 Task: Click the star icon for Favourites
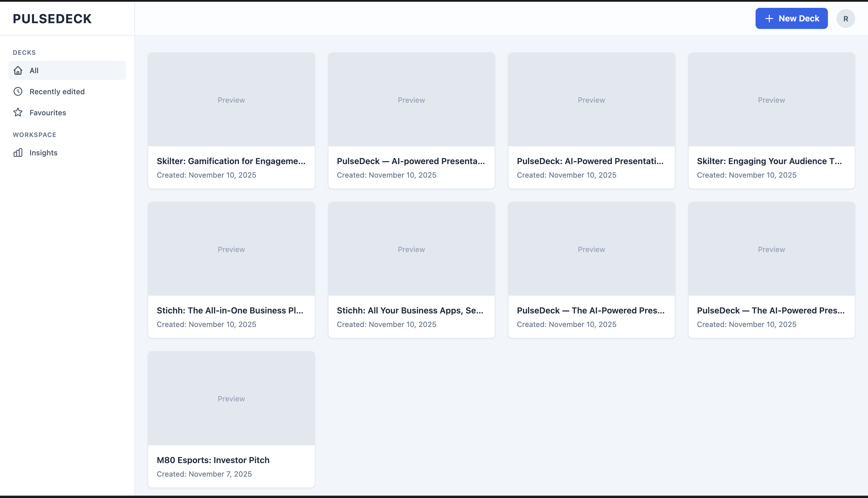[x=18, y=113]
